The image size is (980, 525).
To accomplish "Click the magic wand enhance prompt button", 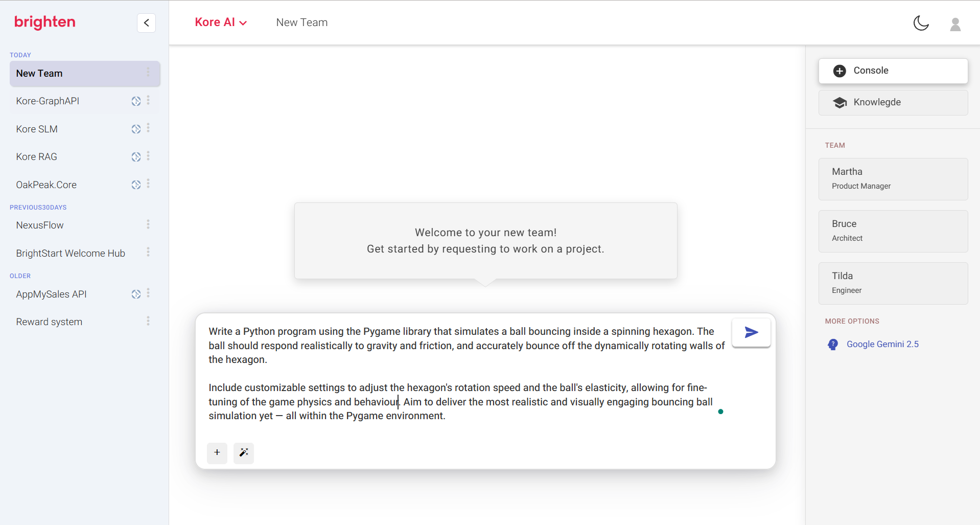I will coord(244,453).
